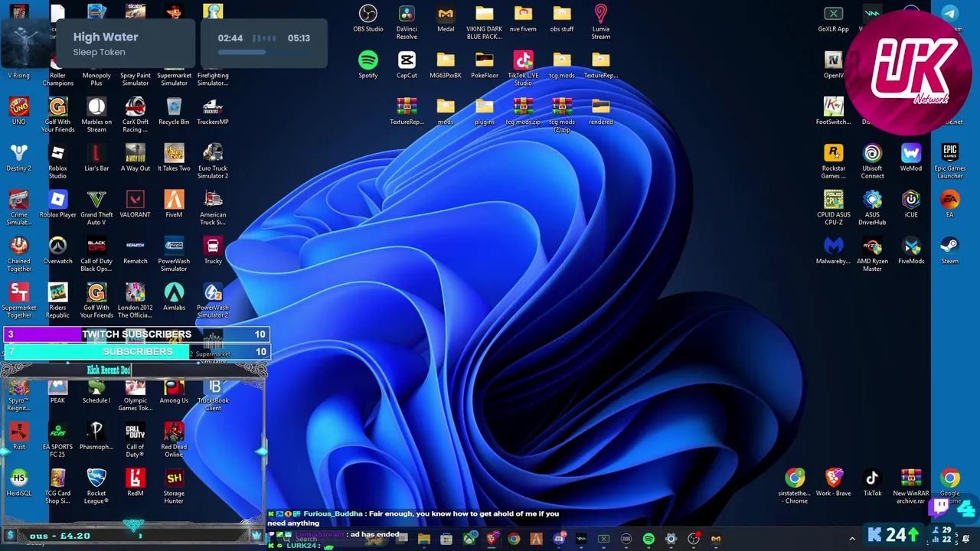
Task: Open the PokeFloor folder
Action: [x=484, y=65]
